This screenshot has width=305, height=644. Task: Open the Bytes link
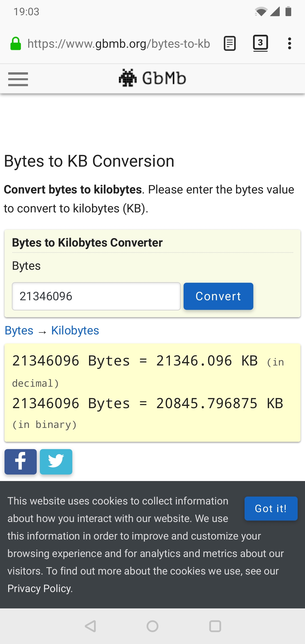point(19,330)
